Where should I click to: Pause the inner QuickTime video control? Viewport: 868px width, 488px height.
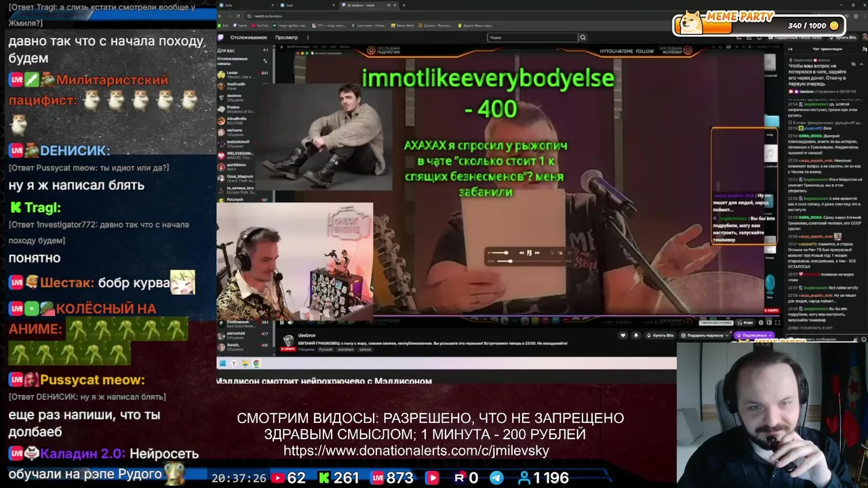pyautogui.click(x=529, y=253)
